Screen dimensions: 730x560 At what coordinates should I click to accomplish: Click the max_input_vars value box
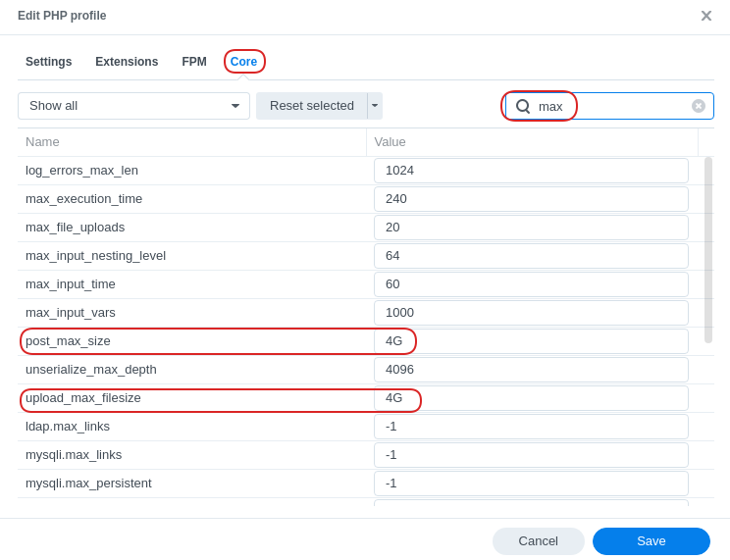point(531,313)
